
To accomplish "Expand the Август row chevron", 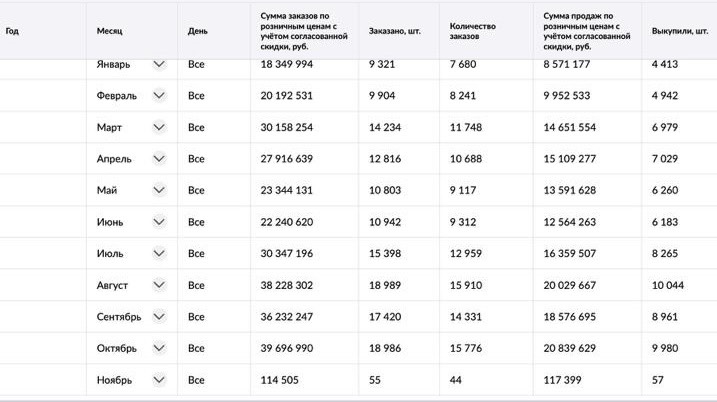I will 159,285.
